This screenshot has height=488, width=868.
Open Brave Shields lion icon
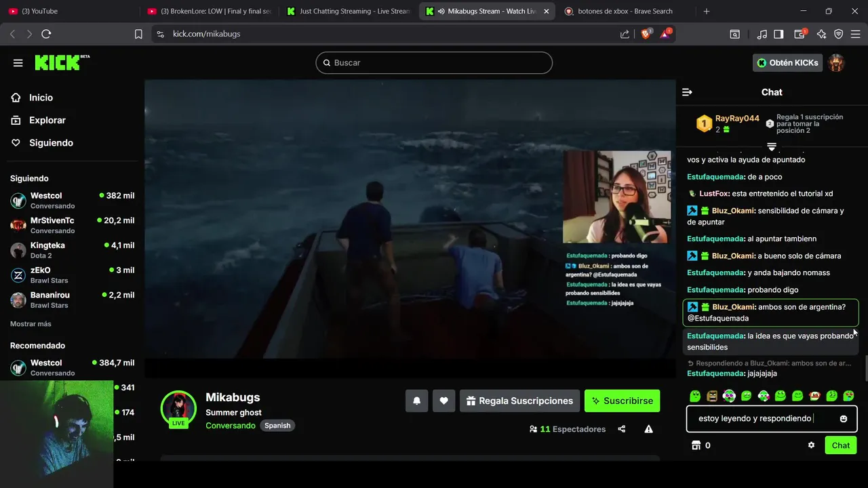[646, 34]
